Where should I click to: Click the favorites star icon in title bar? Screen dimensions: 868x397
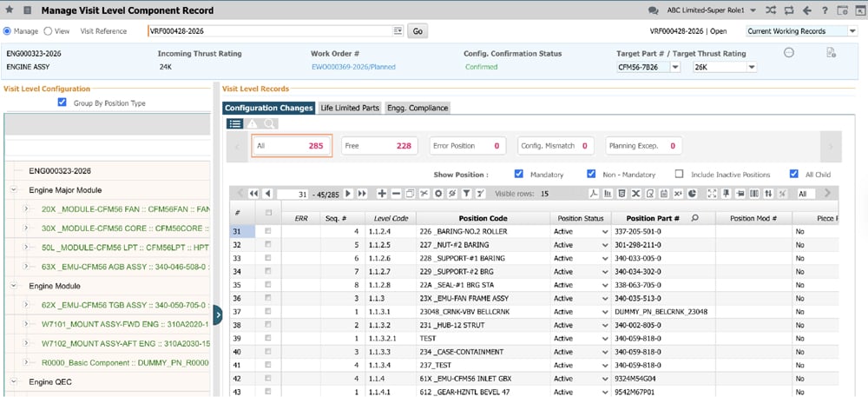pos(10,10)
